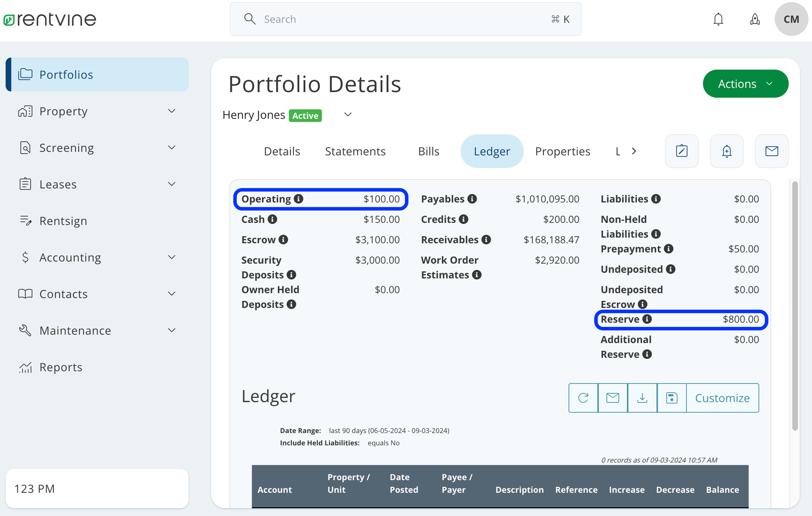Click the Operating info icon
Screen dimensions: 812x516
[299, 199]
